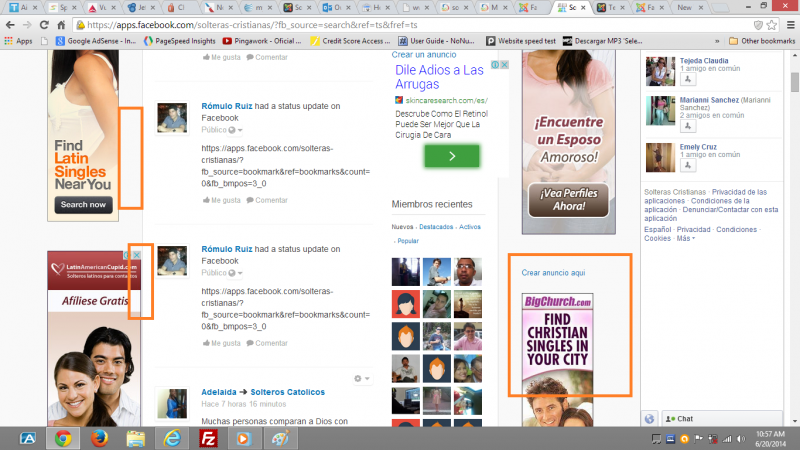Screen dimensions: 800x450
Task: Click Search now in Latin Singles ad
Action: (83, 205)
